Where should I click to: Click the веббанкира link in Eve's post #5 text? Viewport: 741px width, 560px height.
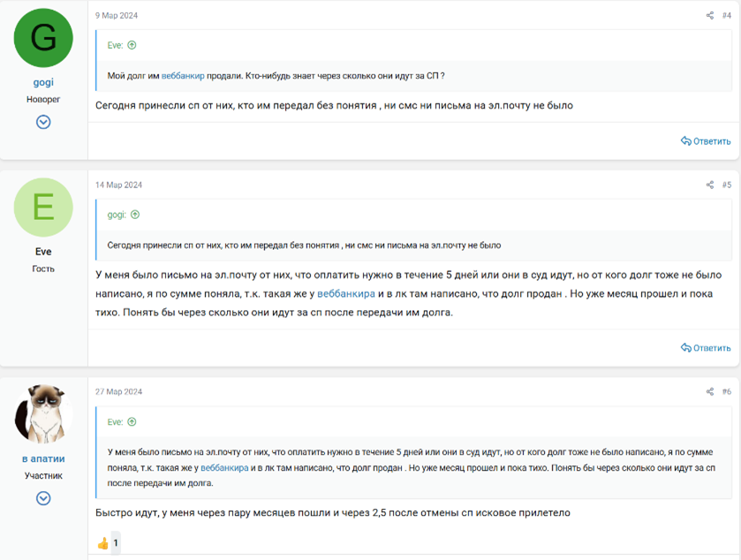345,294
